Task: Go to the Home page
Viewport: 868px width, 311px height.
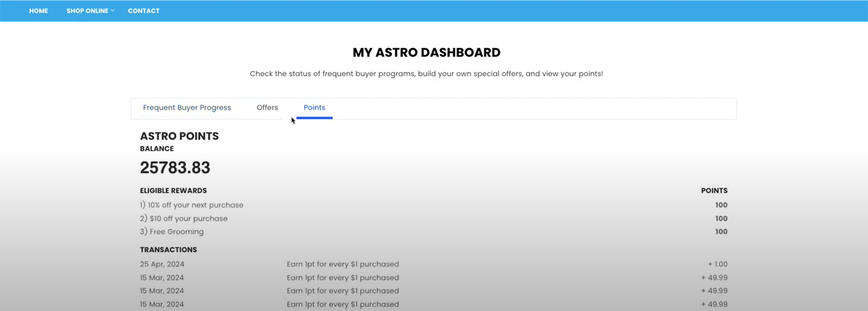Action: coord(38,11)
